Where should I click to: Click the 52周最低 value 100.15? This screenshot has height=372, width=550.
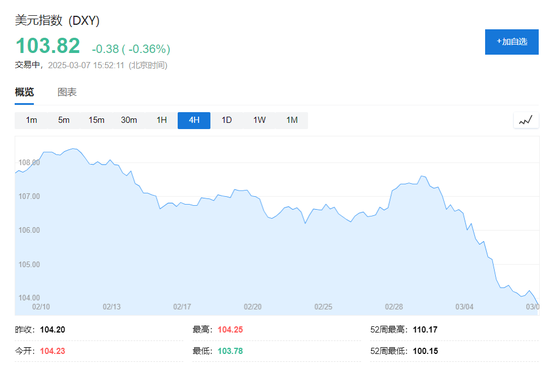[425, 351]
